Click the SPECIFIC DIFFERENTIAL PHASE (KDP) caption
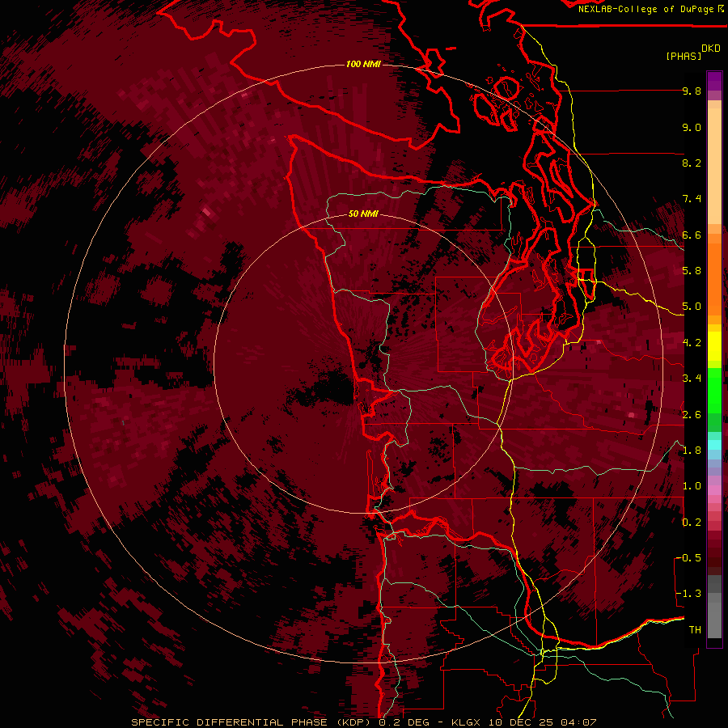The width and height of the screenshot is (728, 728). (x=253, y=722)
